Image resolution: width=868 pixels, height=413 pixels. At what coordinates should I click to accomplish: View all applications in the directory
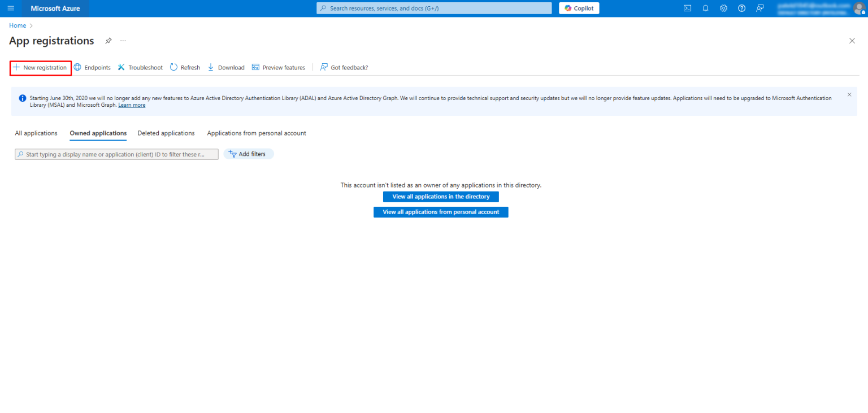click(x=441, y=197)
